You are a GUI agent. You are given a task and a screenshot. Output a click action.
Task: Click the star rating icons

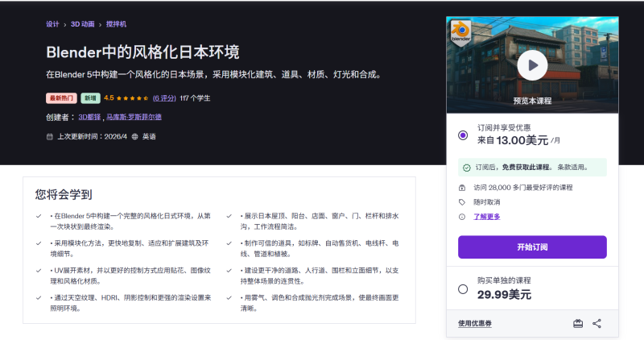[x=132, y=98]
